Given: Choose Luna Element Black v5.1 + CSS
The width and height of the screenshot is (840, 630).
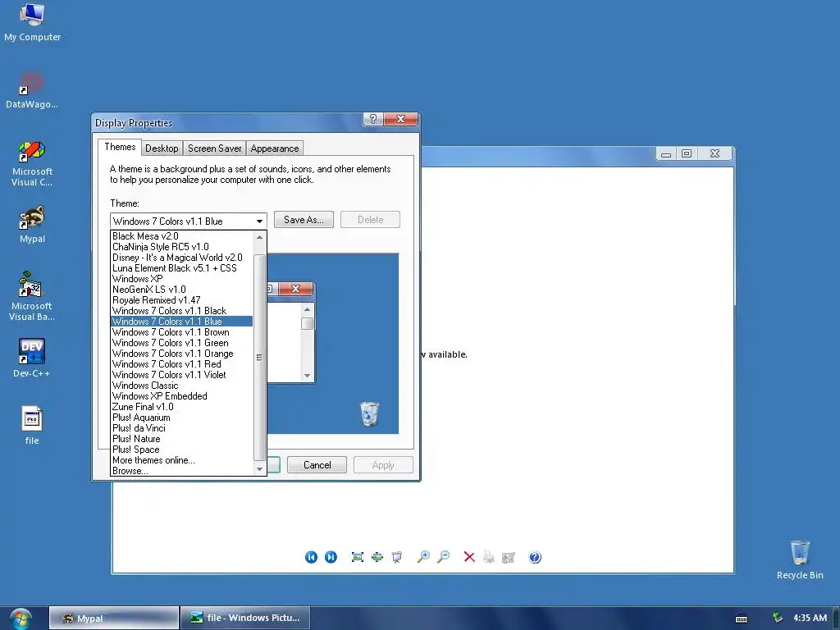Looking at the screenshot, I should pos(181,268).
